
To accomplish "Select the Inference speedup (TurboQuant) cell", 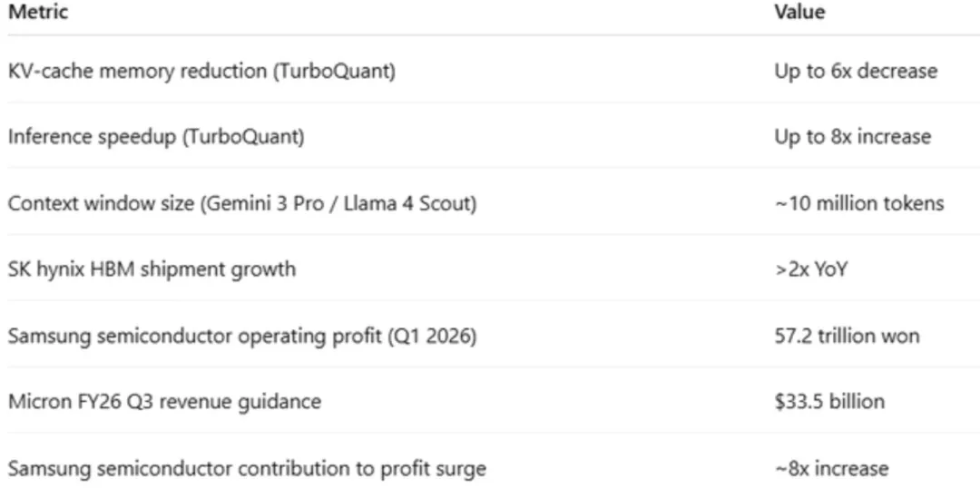I will pos(156,137).
